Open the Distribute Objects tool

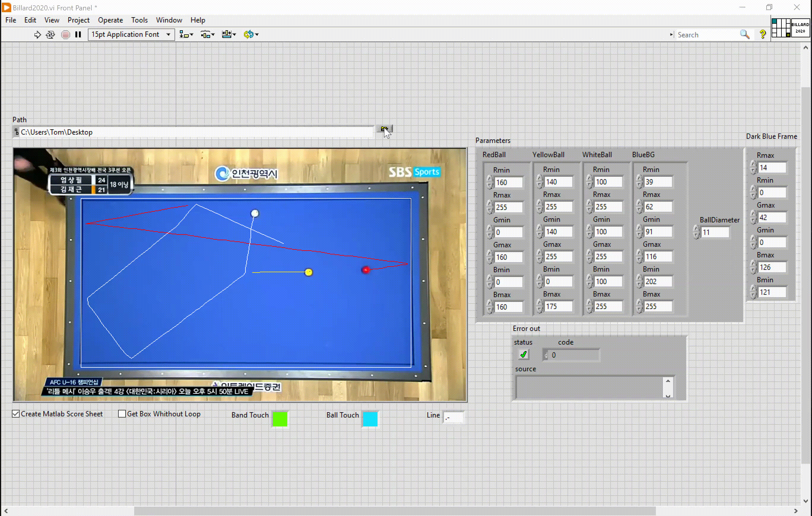[207, 34]
